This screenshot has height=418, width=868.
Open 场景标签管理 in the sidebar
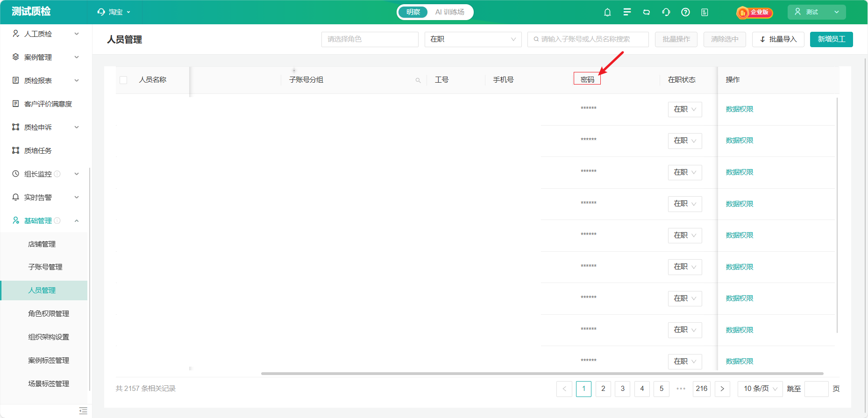(x=49, y=383)
